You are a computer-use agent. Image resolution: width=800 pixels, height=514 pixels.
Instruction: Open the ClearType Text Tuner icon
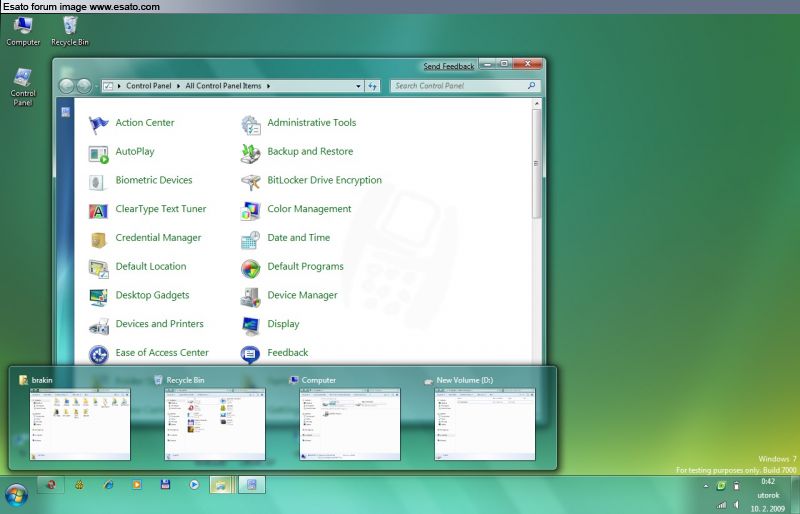click(98, 210)
